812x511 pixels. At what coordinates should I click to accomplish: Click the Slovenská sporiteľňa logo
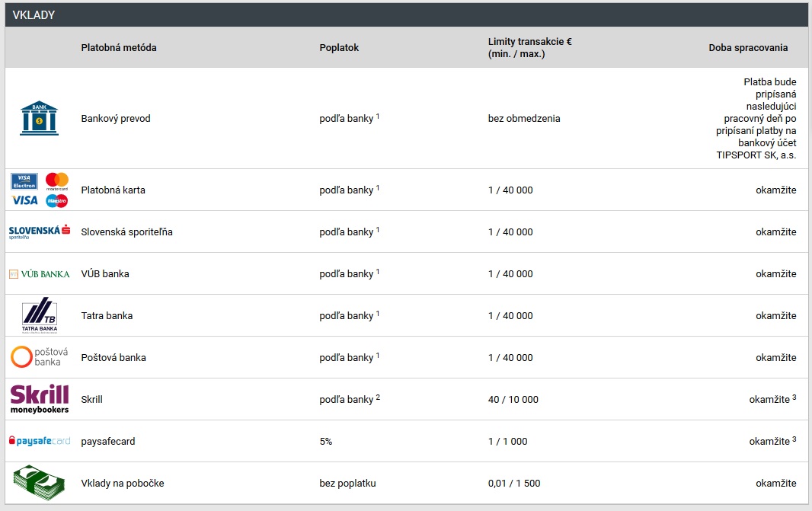coord(40,232)
